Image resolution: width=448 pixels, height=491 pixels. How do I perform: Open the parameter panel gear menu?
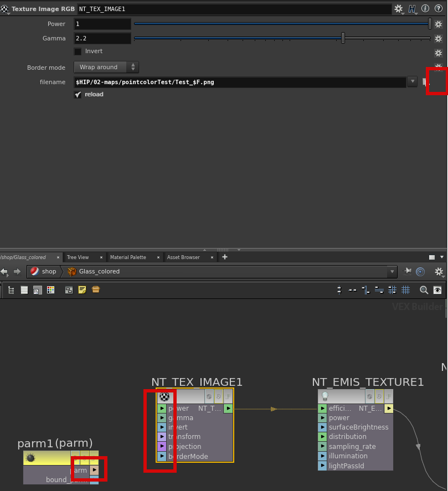tap(399, 9)
